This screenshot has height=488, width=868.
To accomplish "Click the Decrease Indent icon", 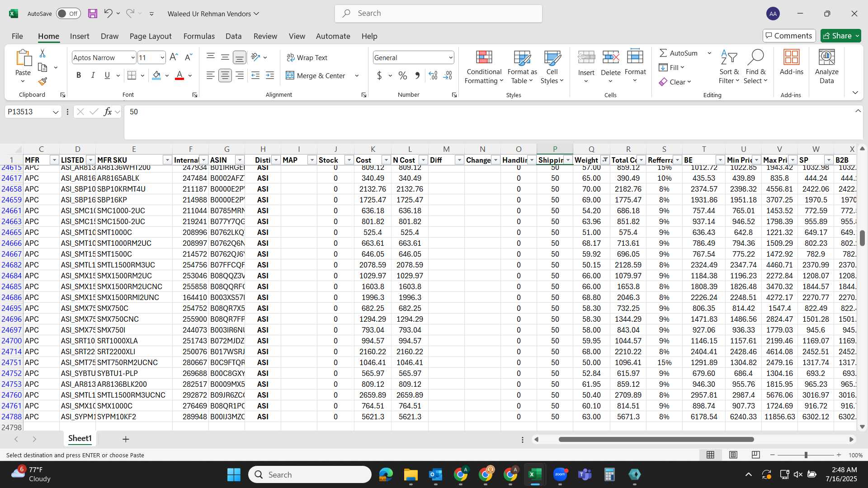I will pos(255,75).
